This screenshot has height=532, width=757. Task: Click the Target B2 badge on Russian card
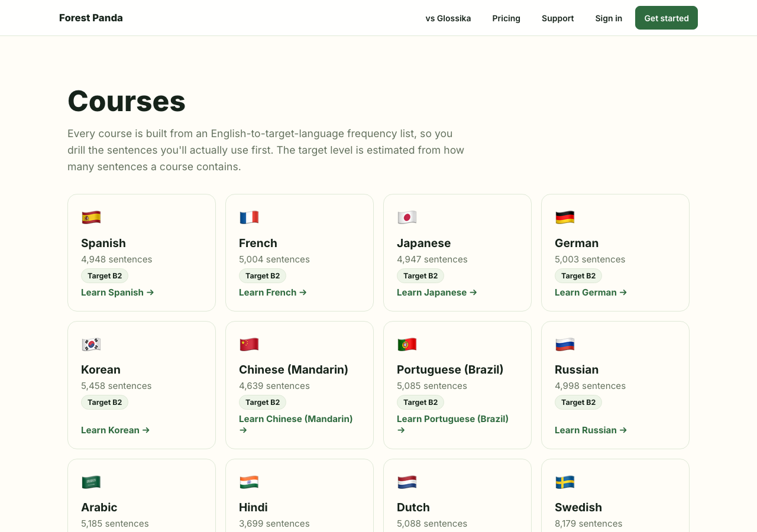578,402
